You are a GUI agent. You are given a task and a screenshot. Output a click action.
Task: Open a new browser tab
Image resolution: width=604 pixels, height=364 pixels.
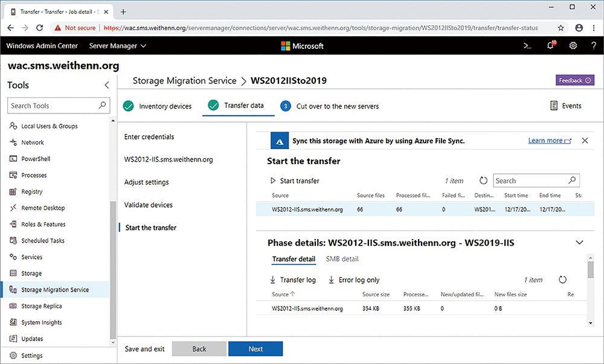(x=123, y=12)
